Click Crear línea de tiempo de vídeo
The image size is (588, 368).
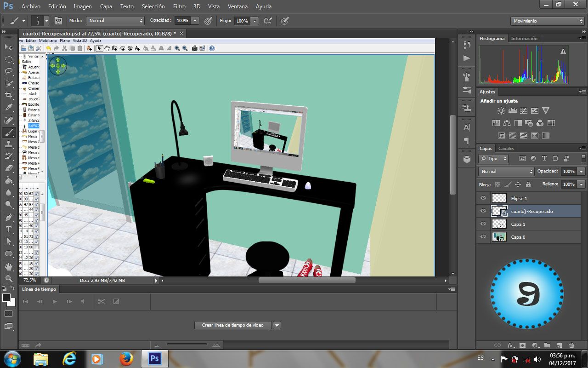233,325
